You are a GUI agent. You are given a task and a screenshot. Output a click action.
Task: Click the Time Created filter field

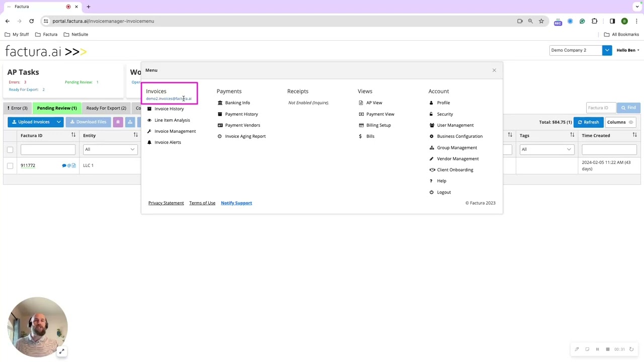(x=609, y=149)
